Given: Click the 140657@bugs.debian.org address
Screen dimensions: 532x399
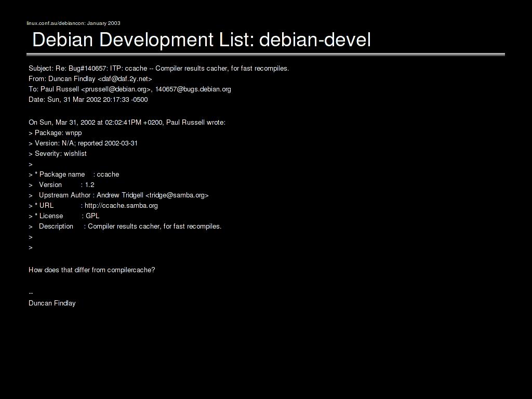Looking at the screenshot, I should coord(193,89).
